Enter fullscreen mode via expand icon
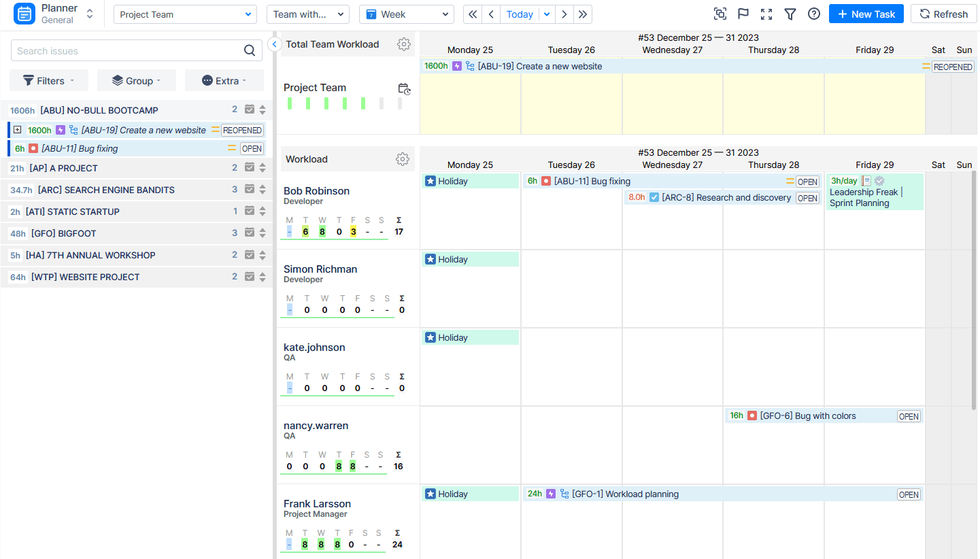 [x=766, y=14]
